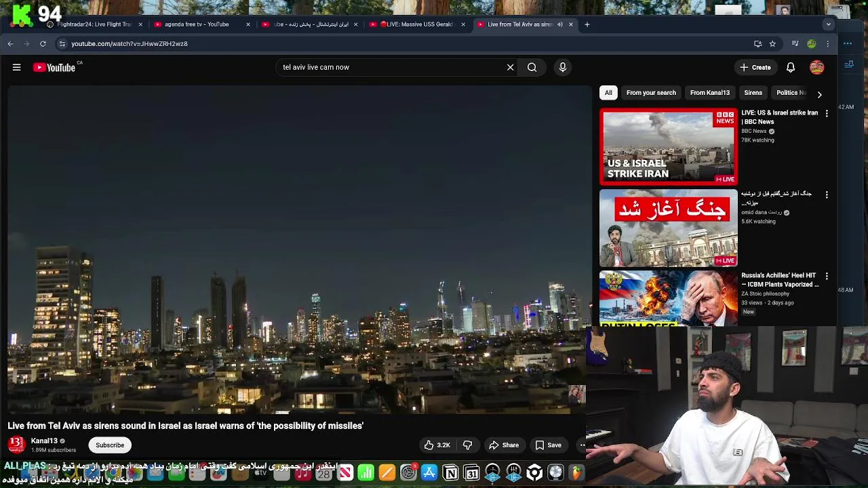Share the Tel Aviv live video

(504, 445)
